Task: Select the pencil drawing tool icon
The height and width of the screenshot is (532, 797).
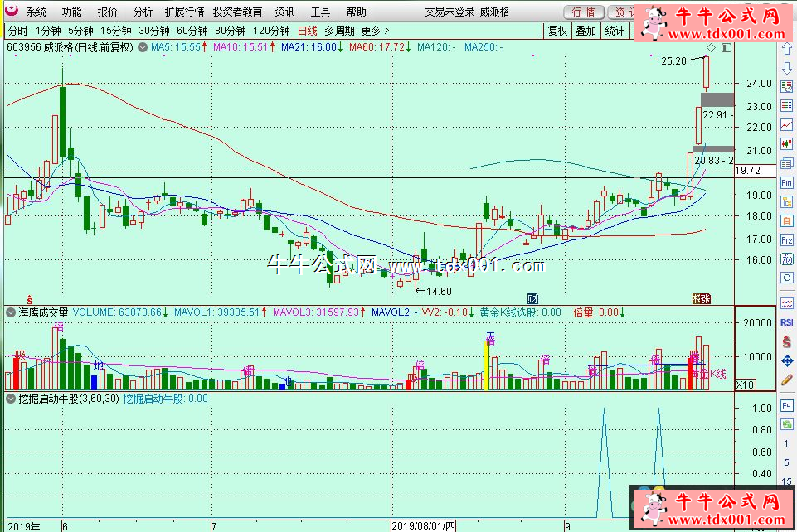Action: tap(786, 380)
